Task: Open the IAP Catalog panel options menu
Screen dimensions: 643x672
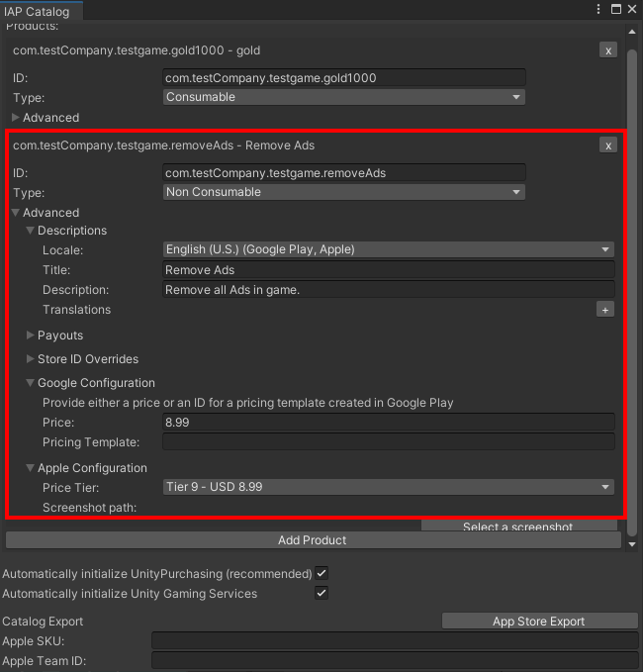Action: click(598, 9)
